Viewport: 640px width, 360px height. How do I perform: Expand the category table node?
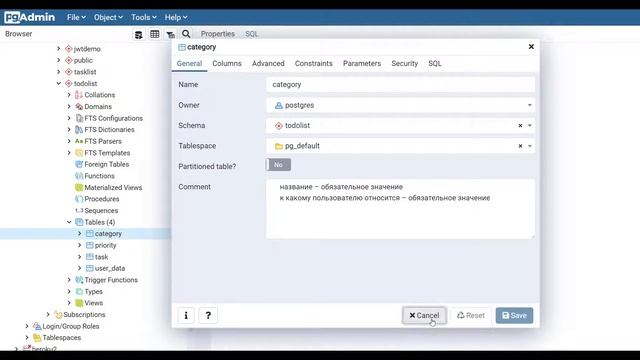point(80,233)
